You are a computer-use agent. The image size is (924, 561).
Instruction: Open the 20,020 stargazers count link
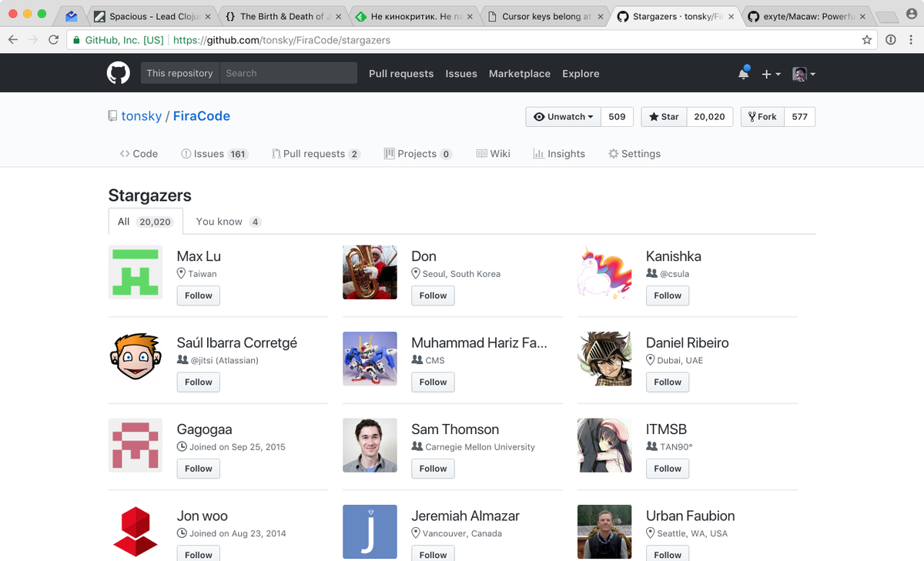709,117
